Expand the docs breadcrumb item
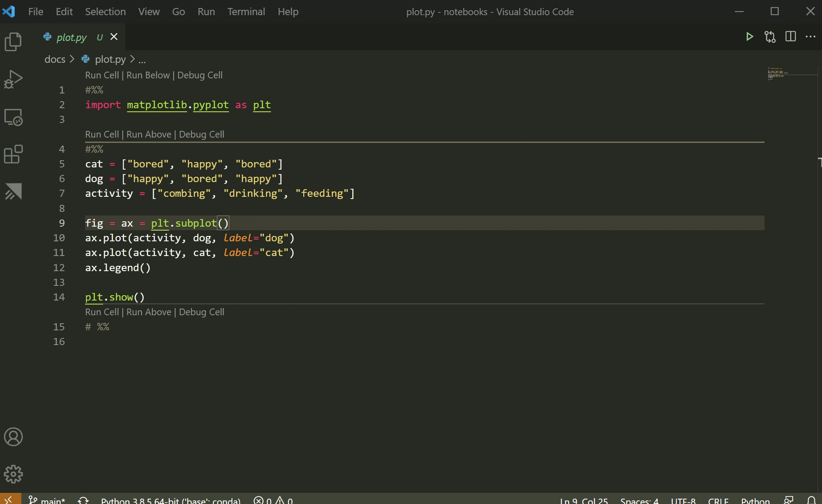Viewport: 822px width, 504px height. (54, 59)
